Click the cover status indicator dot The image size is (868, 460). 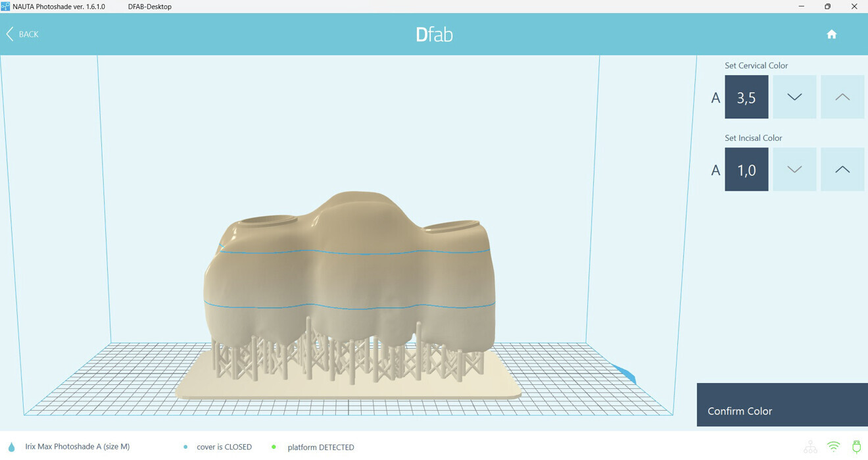coord(185,446)
